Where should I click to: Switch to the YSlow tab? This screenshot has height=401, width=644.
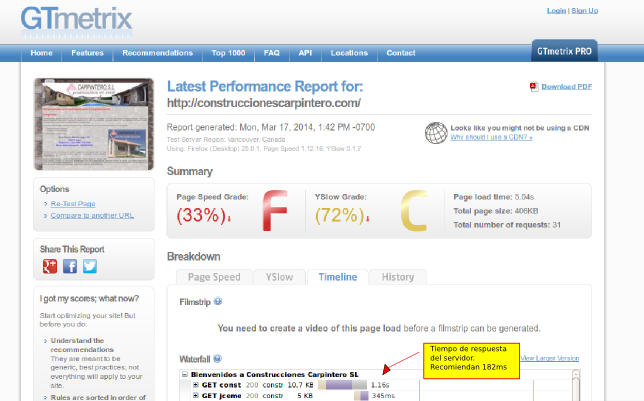(279, 277)
